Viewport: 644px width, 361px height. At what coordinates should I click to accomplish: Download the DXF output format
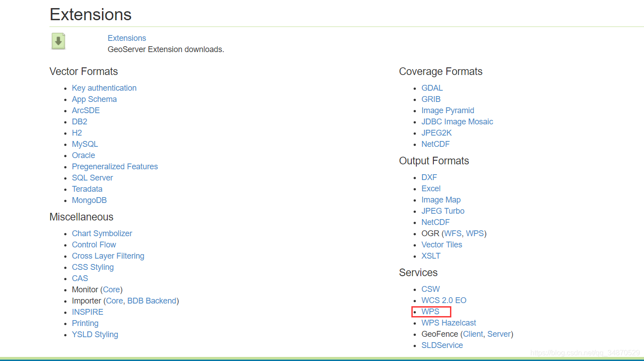pos(429,177)
